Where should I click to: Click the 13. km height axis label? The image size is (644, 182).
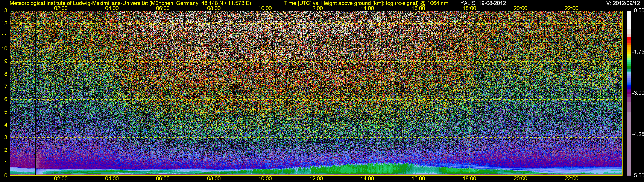pyautogui.click(x=5, y=11)
